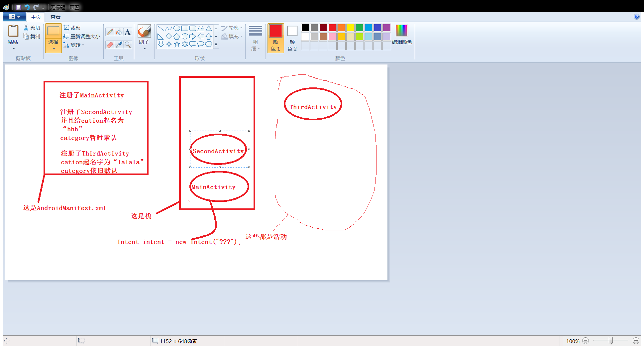Open Paint Help via the question mark icon

636,17
